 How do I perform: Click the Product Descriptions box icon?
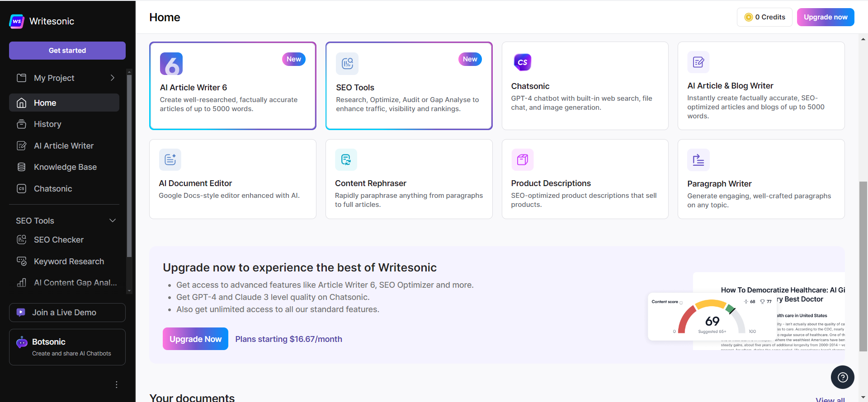pyautogui.click(x=522, y=159)
